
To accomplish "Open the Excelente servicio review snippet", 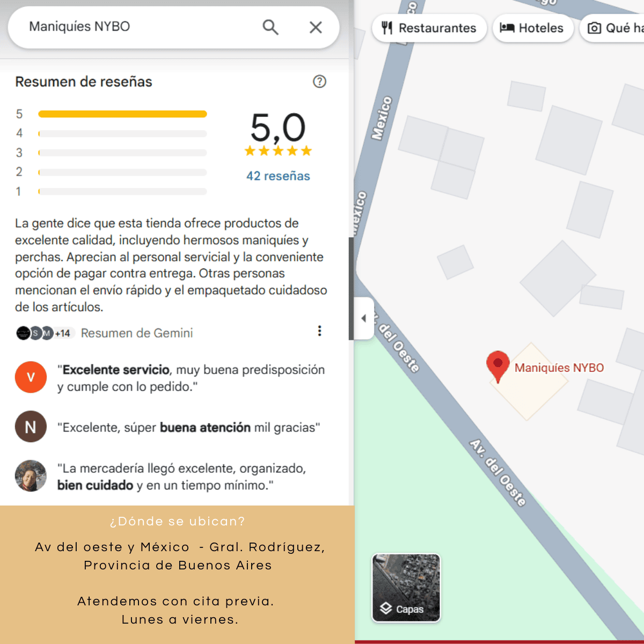I will [x=191, y=378].
